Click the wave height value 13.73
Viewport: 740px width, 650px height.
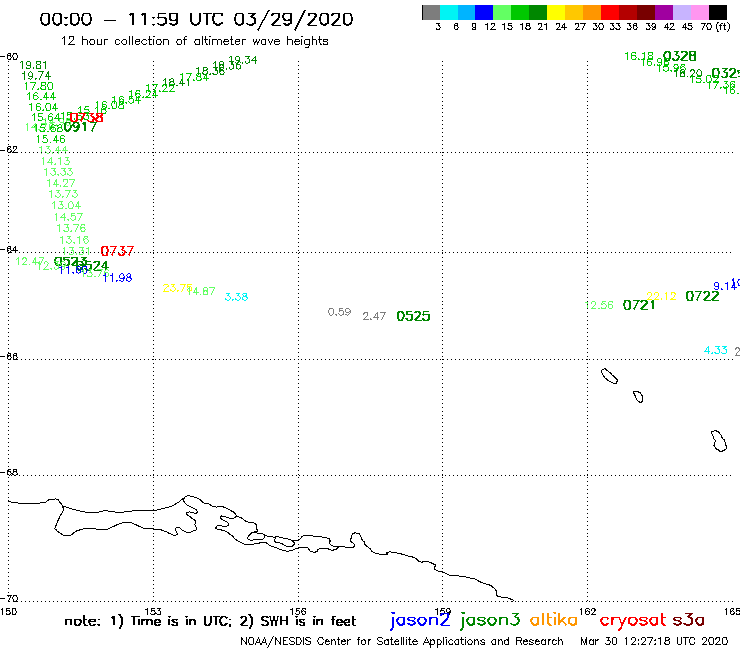(x=63, y=194)
